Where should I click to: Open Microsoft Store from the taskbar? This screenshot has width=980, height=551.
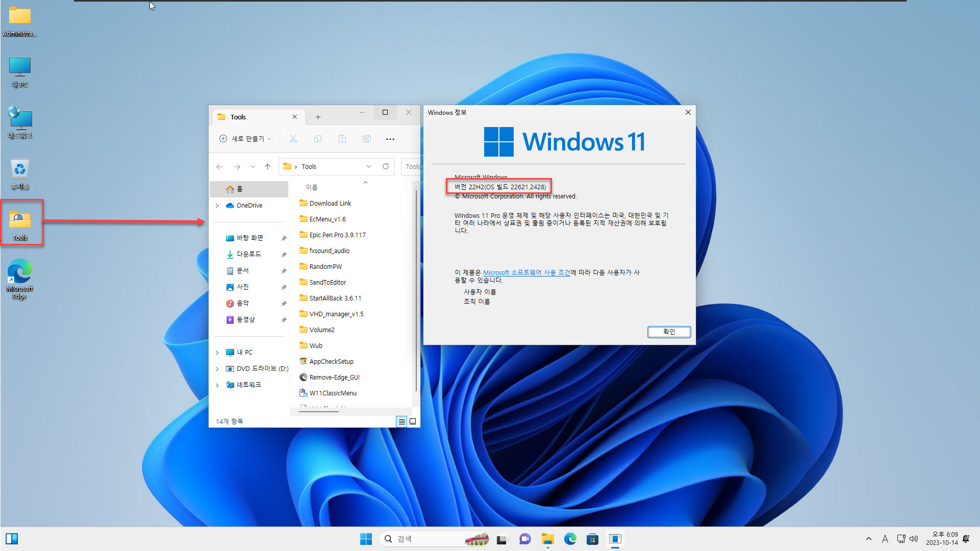(x=592, y=539)
